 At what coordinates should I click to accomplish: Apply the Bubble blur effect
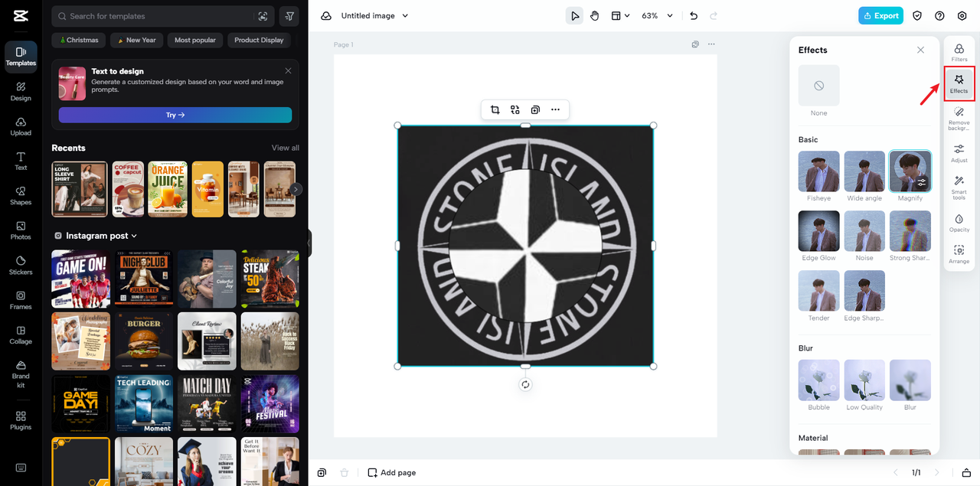point(818,380)
